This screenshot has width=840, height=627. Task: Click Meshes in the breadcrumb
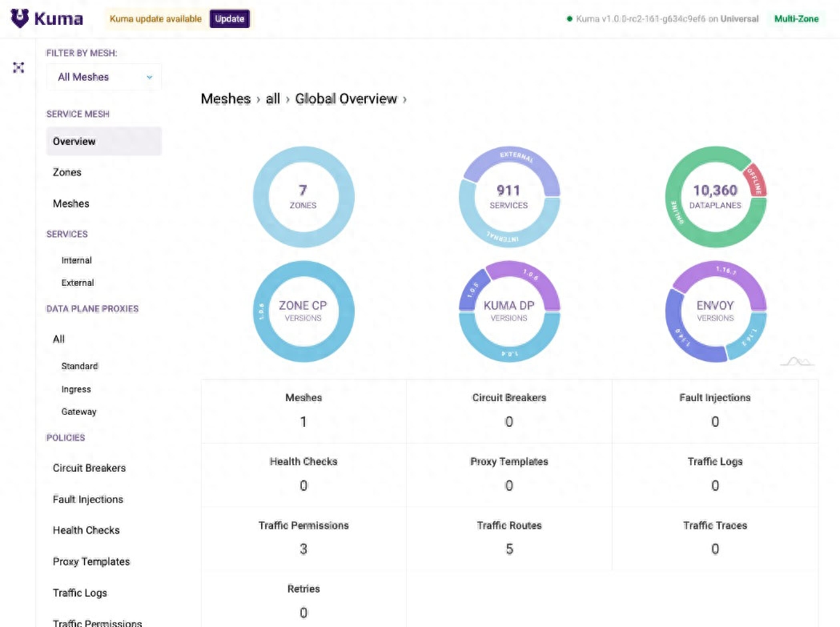[226, 99]
